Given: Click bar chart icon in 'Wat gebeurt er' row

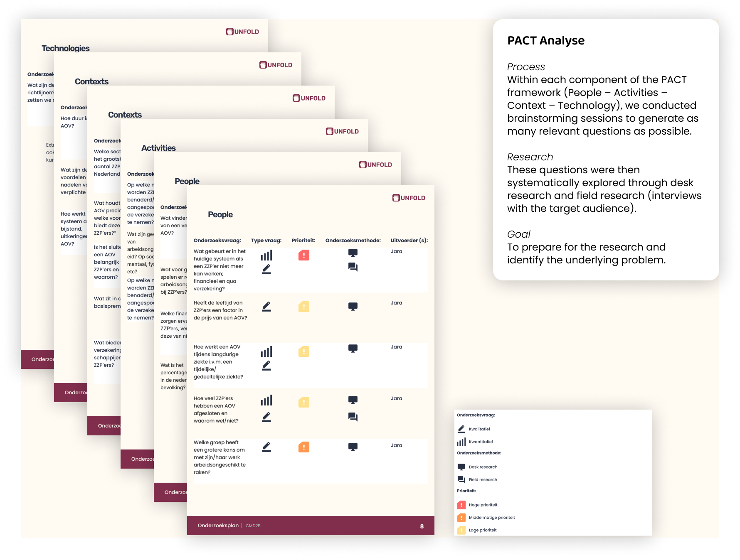Looking at the screenshot, I should click(266, 255).
